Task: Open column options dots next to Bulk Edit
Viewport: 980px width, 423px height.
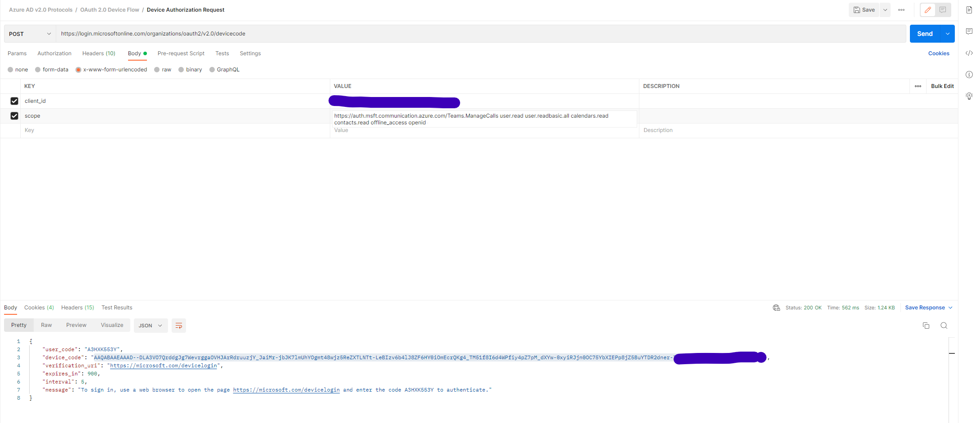Action: (x=918, y=86)
